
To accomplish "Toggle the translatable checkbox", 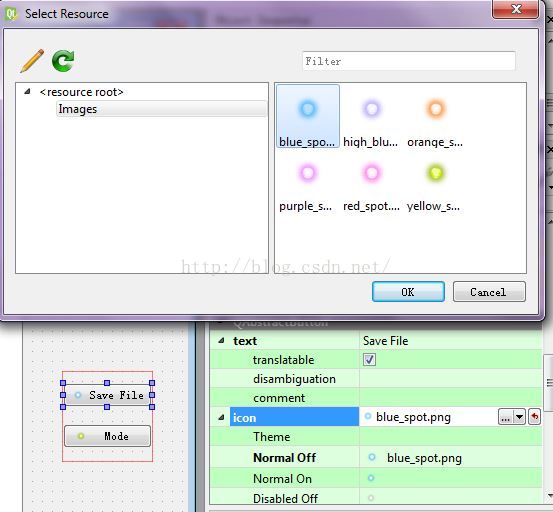I will click(x=369, y=360).
